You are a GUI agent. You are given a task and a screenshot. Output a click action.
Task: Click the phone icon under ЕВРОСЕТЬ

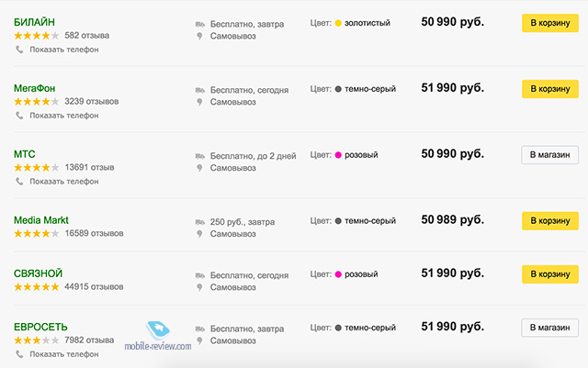[19, 354]
